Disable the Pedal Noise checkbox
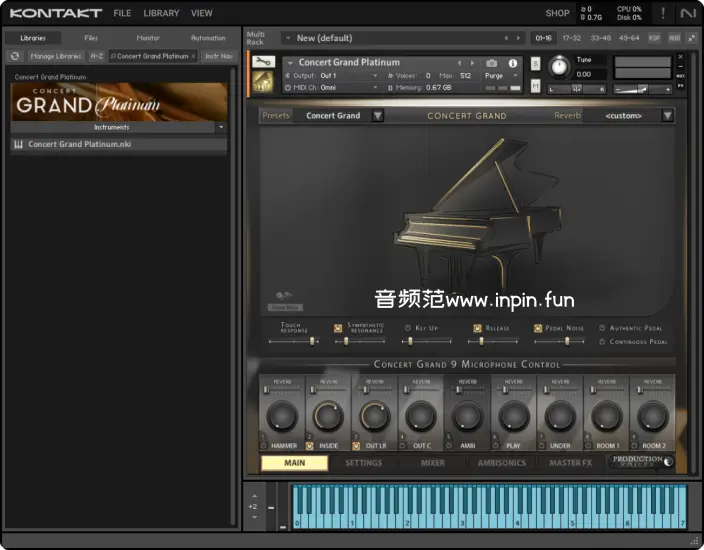The height and width of the screenshot is (550, 704). (538, 328)
